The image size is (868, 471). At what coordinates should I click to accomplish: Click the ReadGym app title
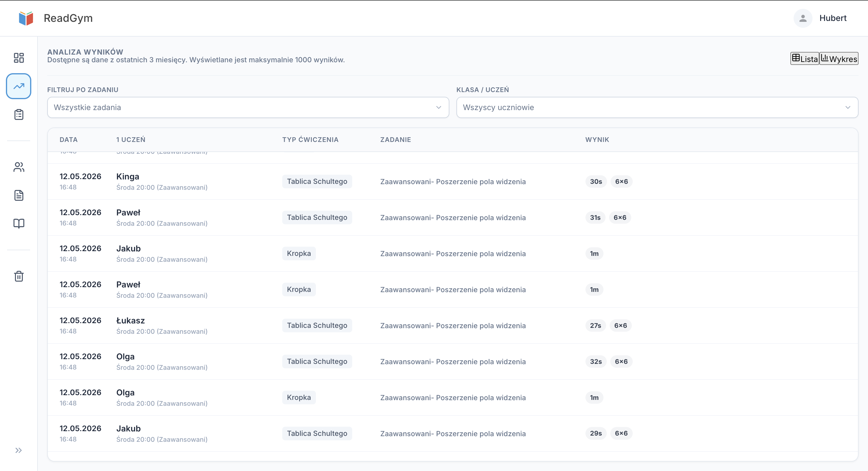tap(68, 18)
